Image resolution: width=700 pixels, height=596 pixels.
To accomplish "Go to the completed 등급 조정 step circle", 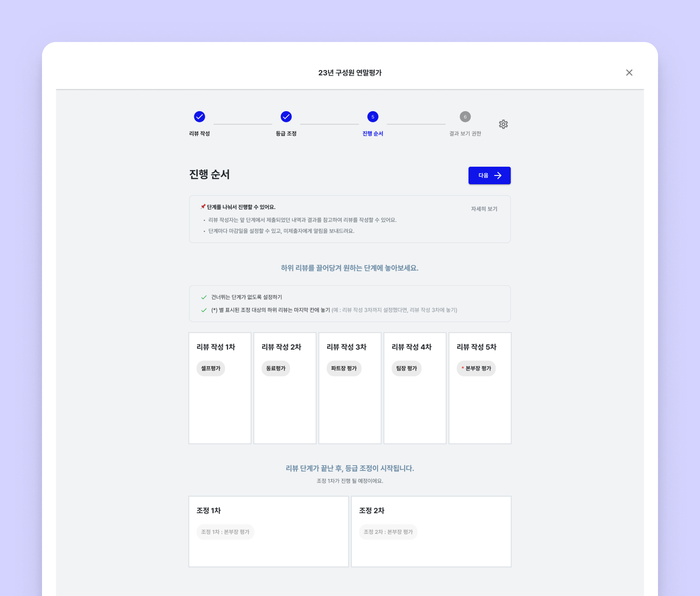I will pyautogui.click(x=286, y=117).
